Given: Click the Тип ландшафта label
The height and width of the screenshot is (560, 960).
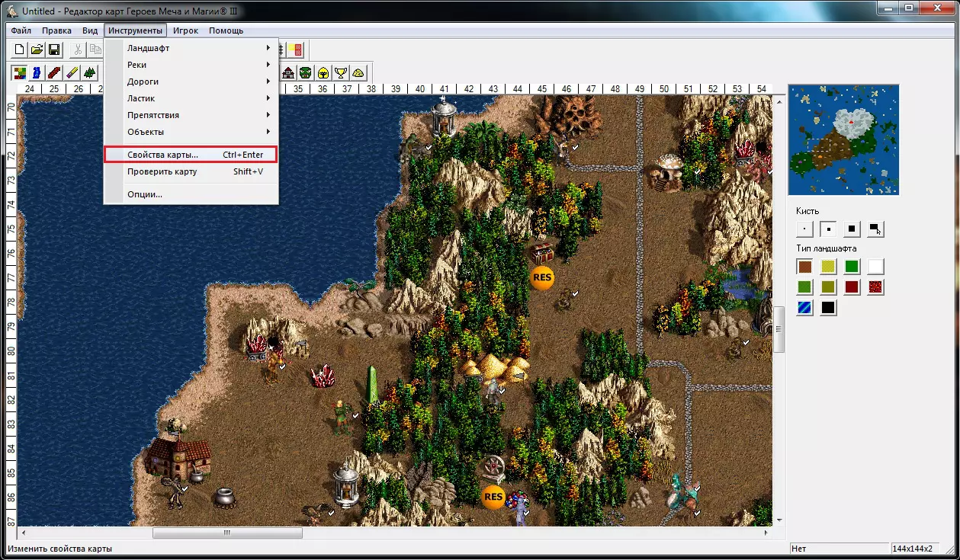Looking at the screenshot, I should pyautogui.click(x=827, y=248).
